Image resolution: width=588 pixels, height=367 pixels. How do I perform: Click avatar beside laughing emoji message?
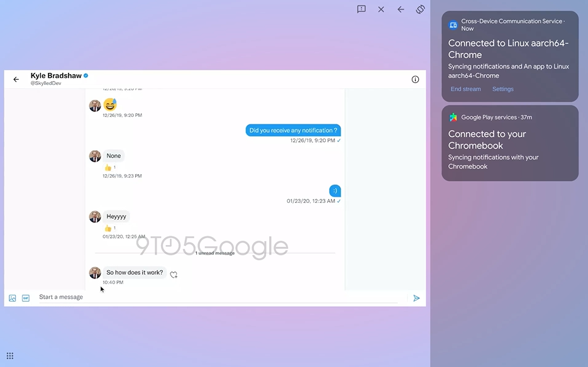tap(95, 106)
